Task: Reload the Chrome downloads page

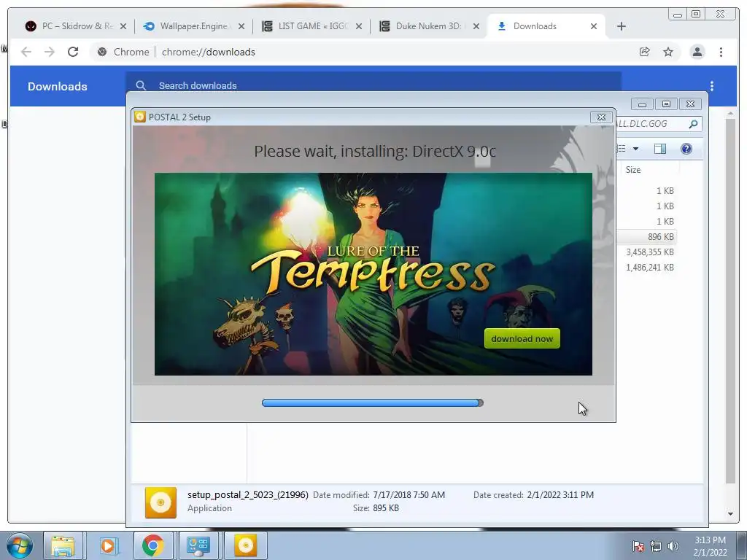Action: [72, 52]
